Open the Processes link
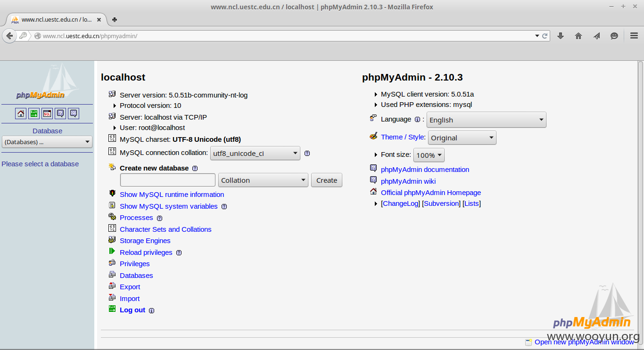The height and width of the screenshot is (350, 644). pyautogui.click(x=136, y=218)
